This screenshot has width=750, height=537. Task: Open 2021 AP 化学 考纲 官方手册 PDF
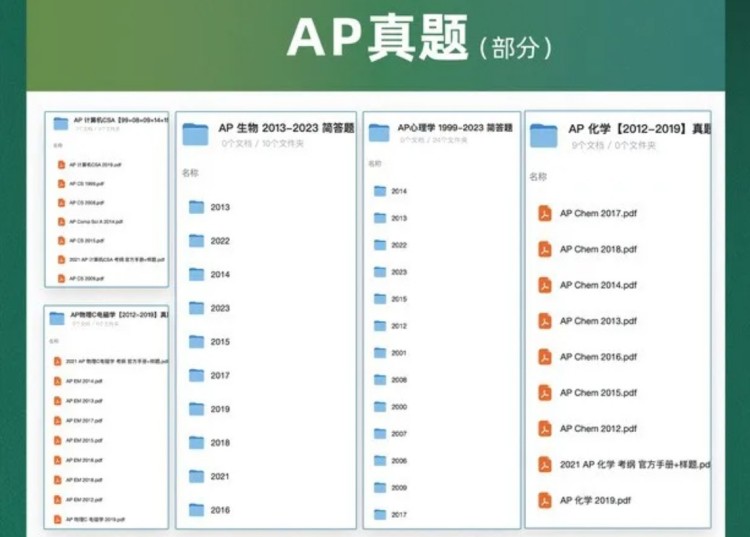[634, 464]
